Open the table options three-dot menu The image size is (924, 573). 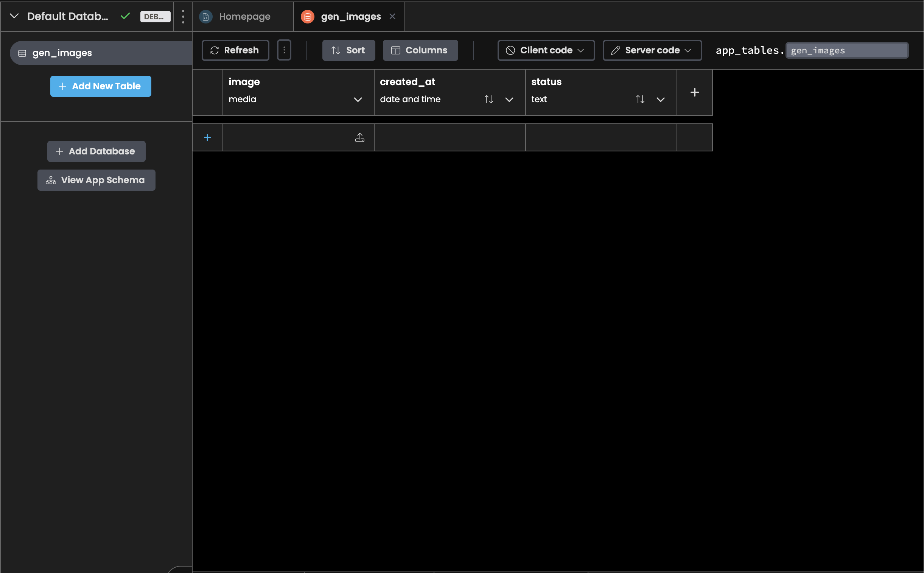pos(284,50)
